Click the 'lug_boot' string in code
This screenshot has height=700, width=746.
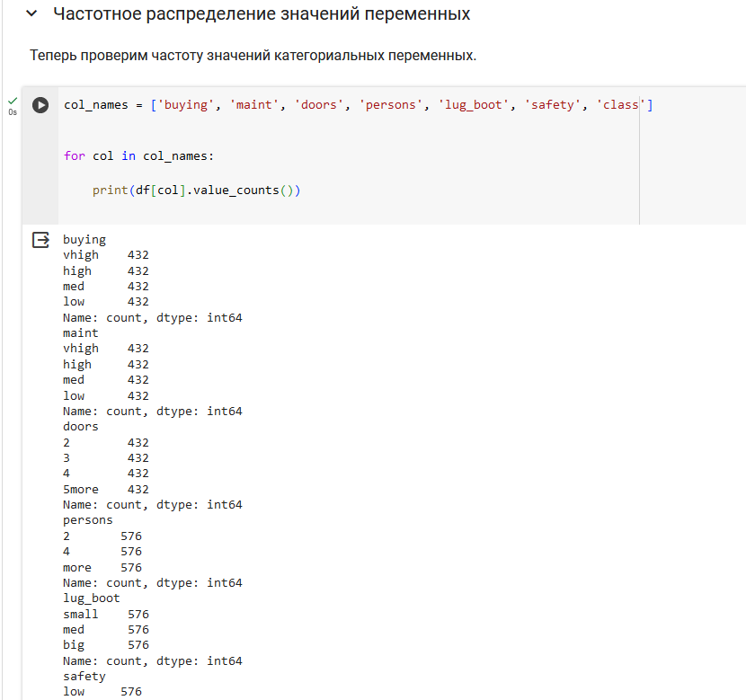(x=474, y=104)
